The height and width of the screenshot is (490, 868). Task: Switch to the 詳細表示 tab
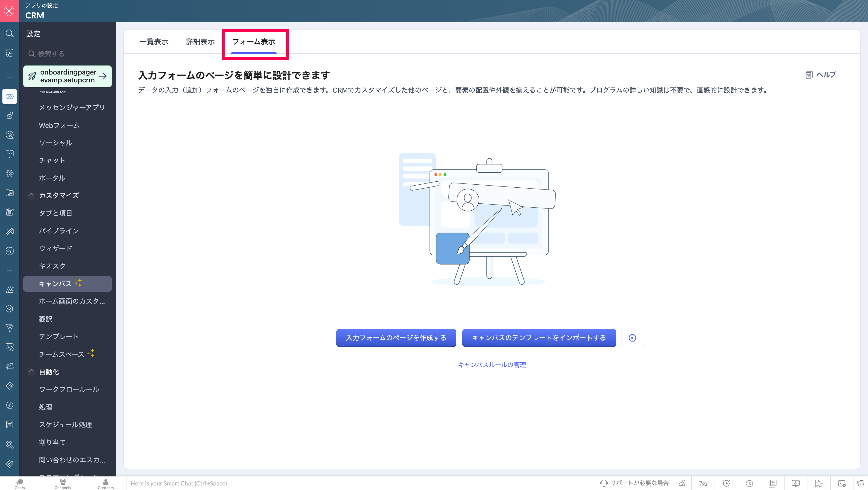pos(200,41)
